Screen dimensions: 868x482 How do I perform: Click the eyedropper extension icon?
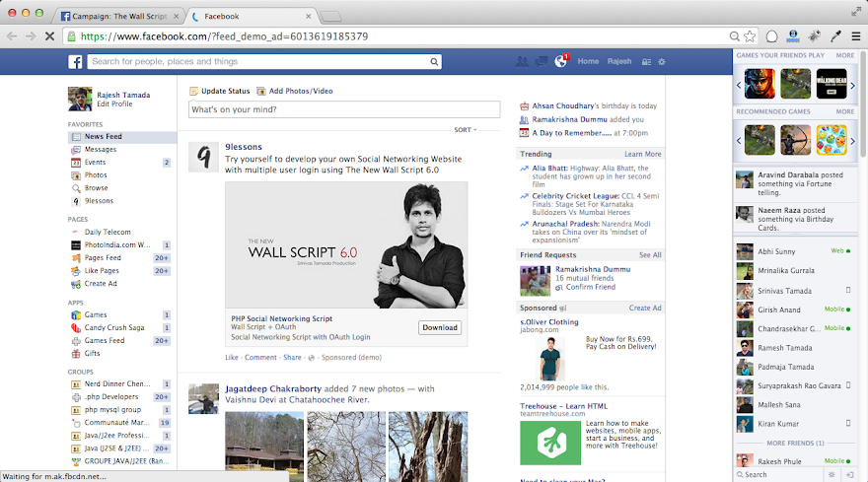click(x=835, y=36)
